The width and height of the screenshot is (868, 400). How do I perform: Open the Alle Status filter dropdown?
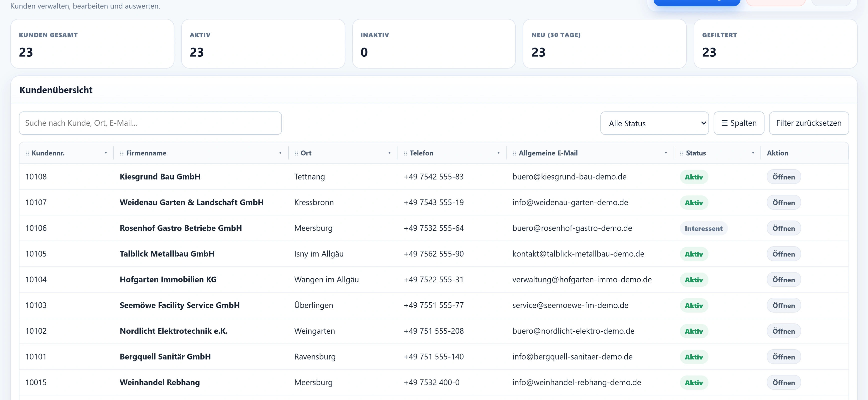(654, 123)
